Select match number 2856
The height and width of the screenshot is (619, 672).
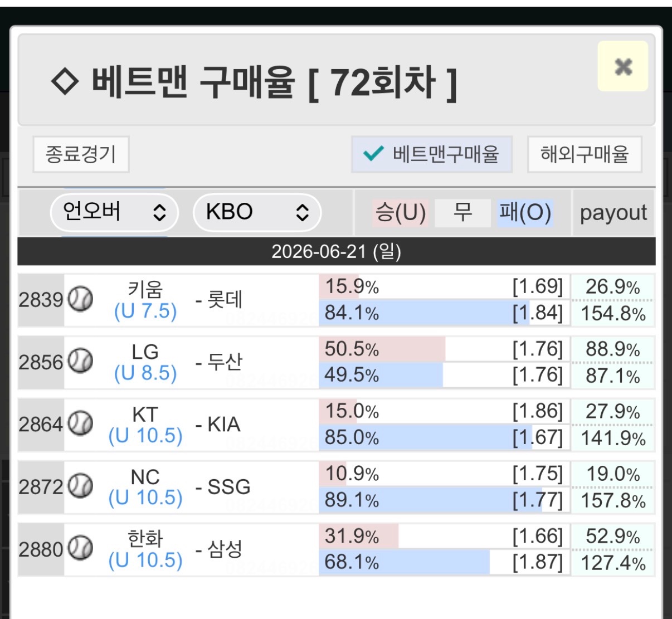click(x=41, y=362)
